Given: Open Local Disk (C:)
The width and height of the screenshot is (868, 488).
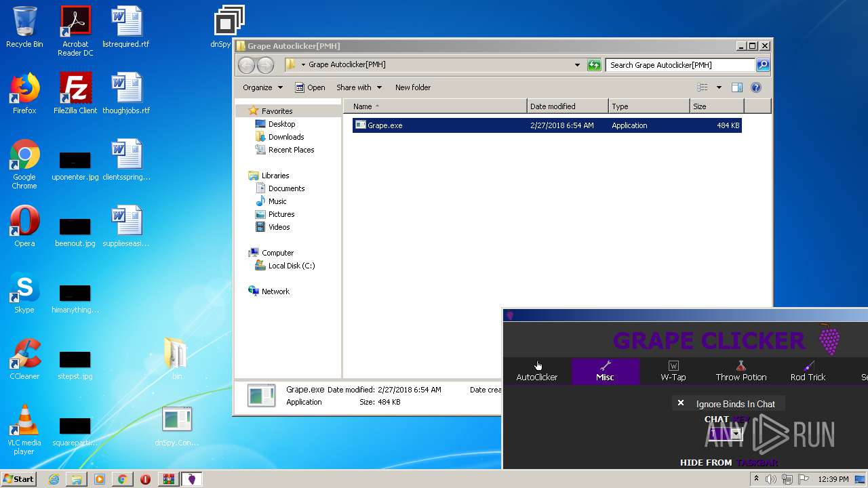Looking at the screenshot, I should point(285,266).
